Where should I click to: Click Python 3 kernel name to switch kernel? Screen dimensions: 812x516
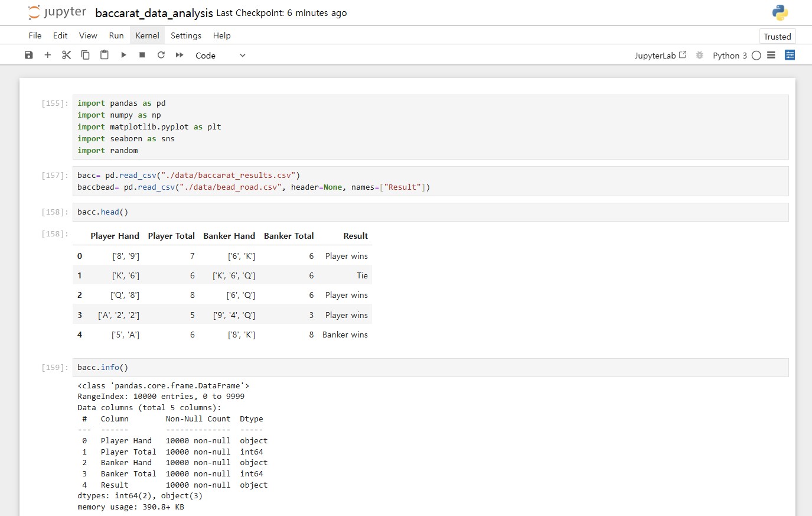coord(729,56)
